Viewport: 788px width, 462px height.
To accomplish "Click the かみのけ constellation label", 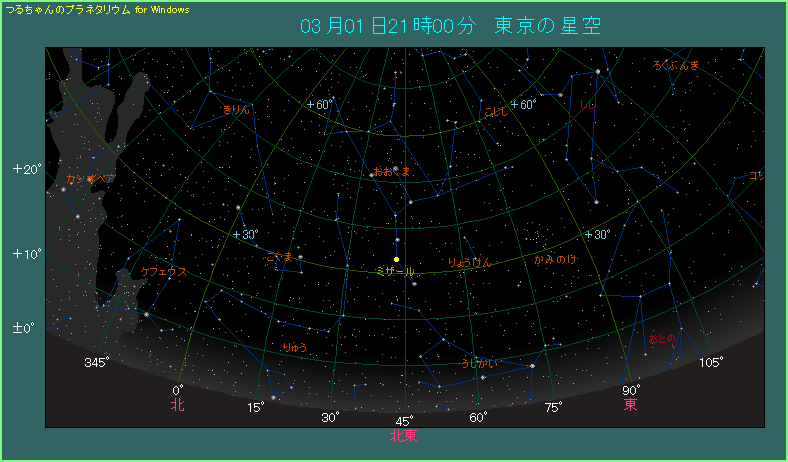I will click(555, 259).
